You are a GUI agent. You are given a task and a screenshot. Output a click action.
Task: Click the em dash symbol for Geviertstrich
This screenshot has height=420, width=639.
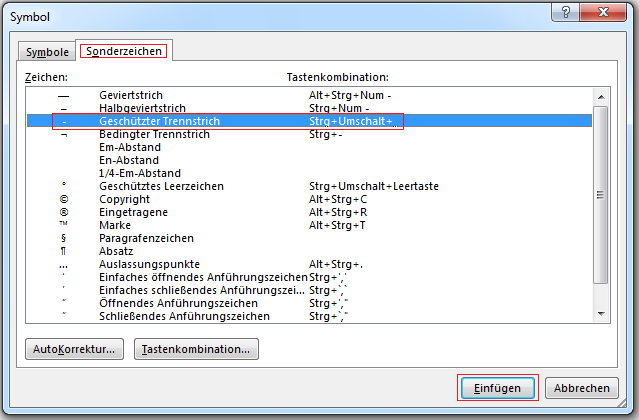pyautogui.click(x=63, y=97)
